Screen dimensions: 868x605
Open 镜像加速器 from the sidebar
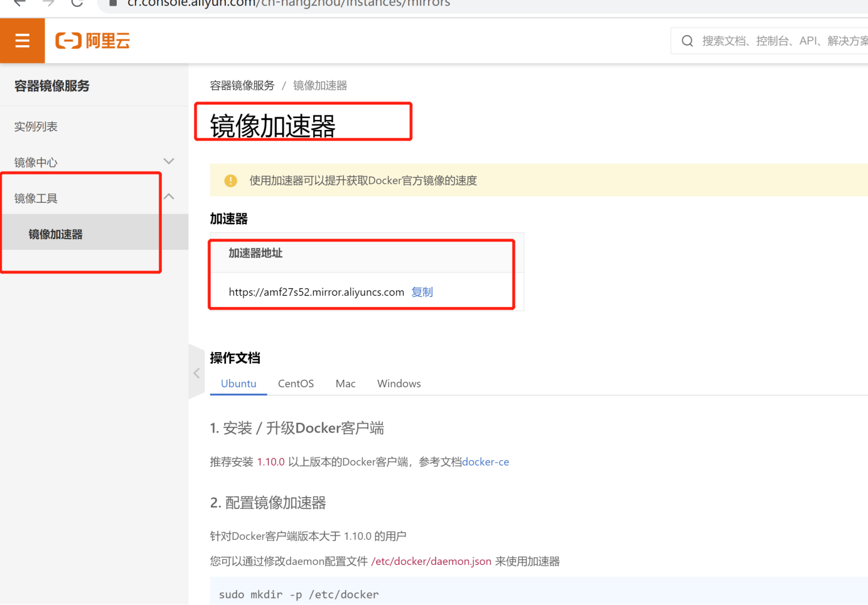click(x=54, y=233)
